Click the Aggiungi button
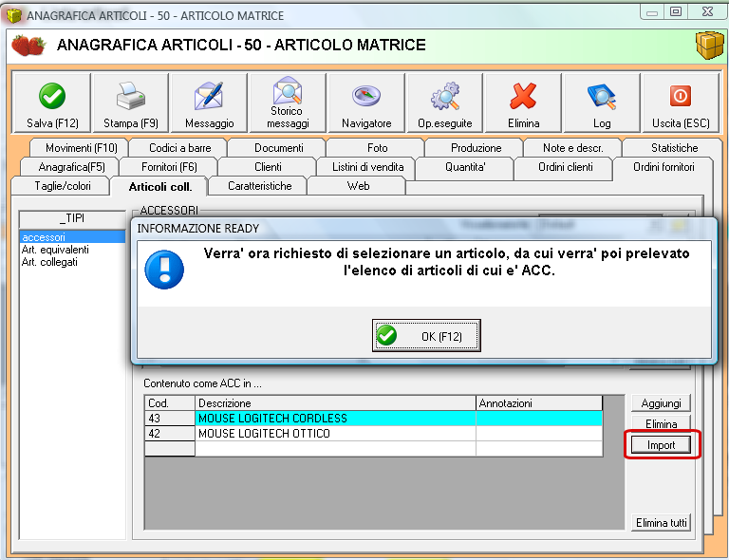The height and width of the screenshot is (560, 729). (661, 403)
